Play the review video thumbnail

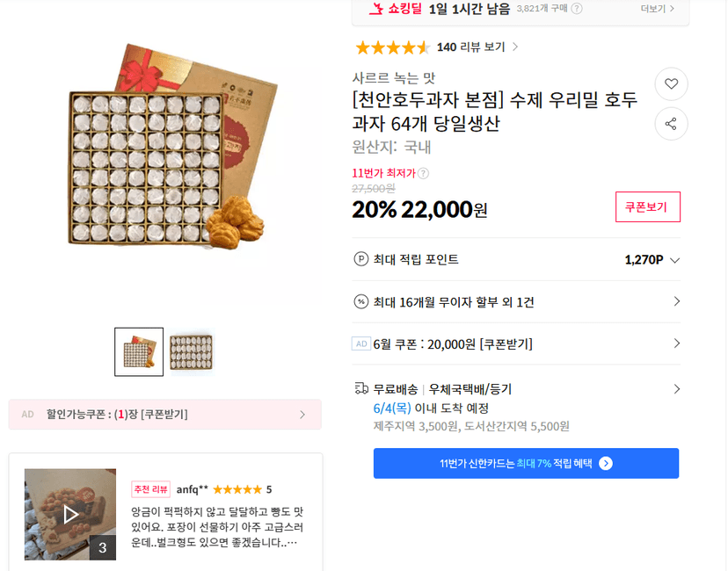pos(70,514)
